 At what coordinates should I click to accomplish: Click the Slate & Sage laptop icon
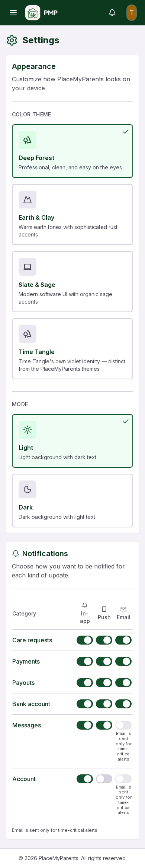28,267
